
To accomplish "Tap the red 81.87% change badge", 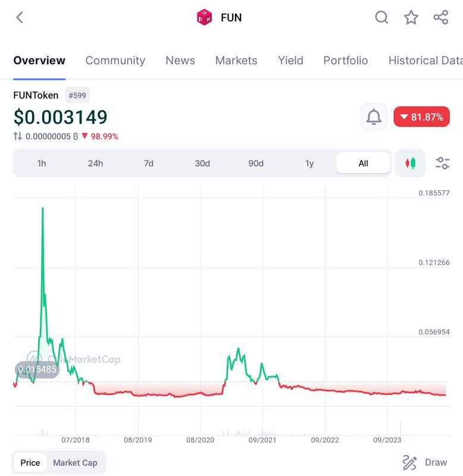I will (x=421, y=117).
